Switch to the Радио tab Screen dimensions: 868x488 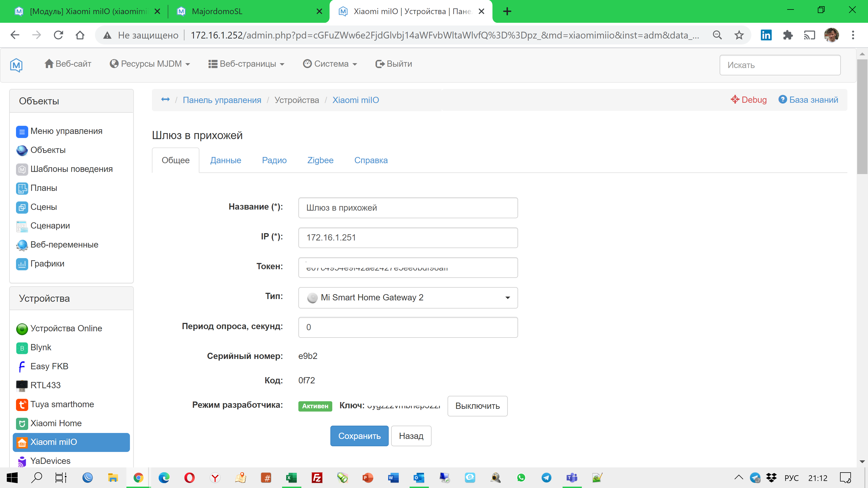click(274, 160)
